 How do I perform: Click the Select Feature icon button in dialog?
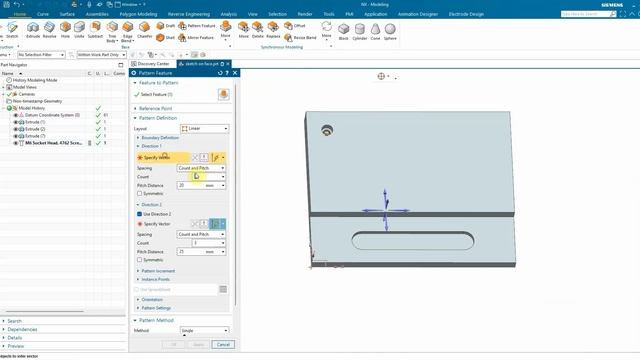pos(223,94)
